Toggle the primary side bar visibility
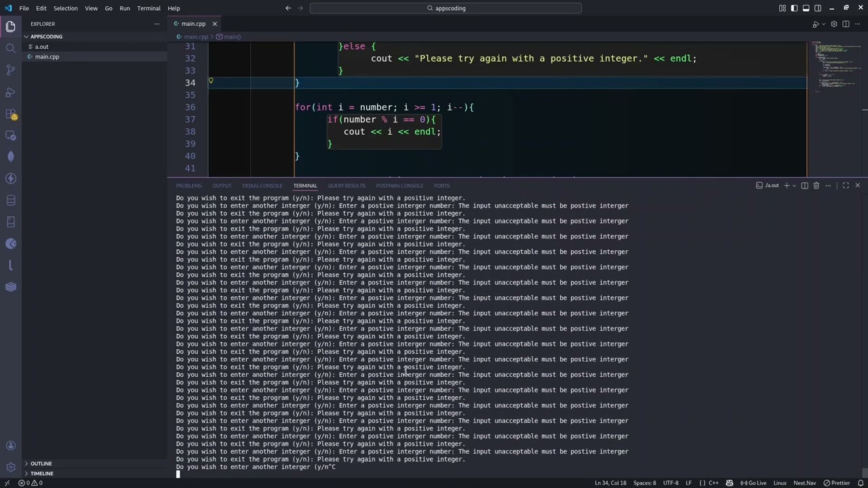 (x=794, y=8)
